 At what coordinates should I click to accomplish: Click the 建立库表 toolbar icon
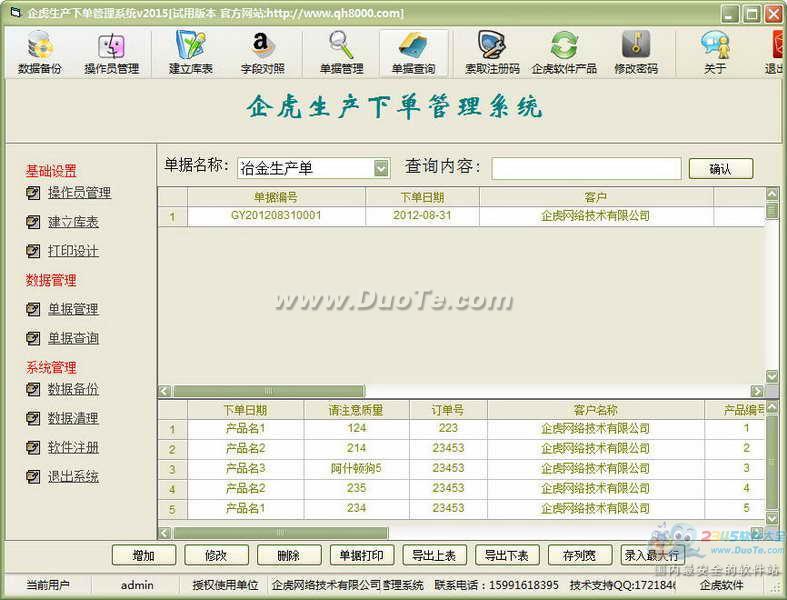pos(191,53)
